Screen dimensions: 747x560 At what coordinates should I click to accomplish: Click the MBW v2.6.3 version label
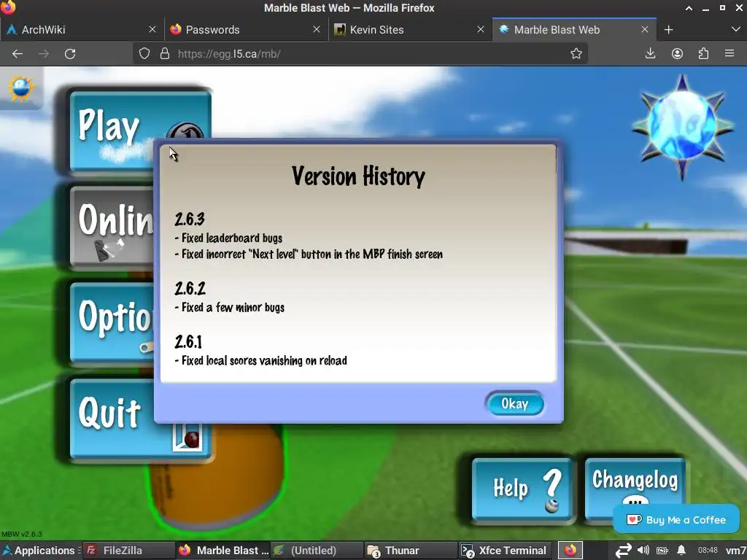click(x=21, y=534)
